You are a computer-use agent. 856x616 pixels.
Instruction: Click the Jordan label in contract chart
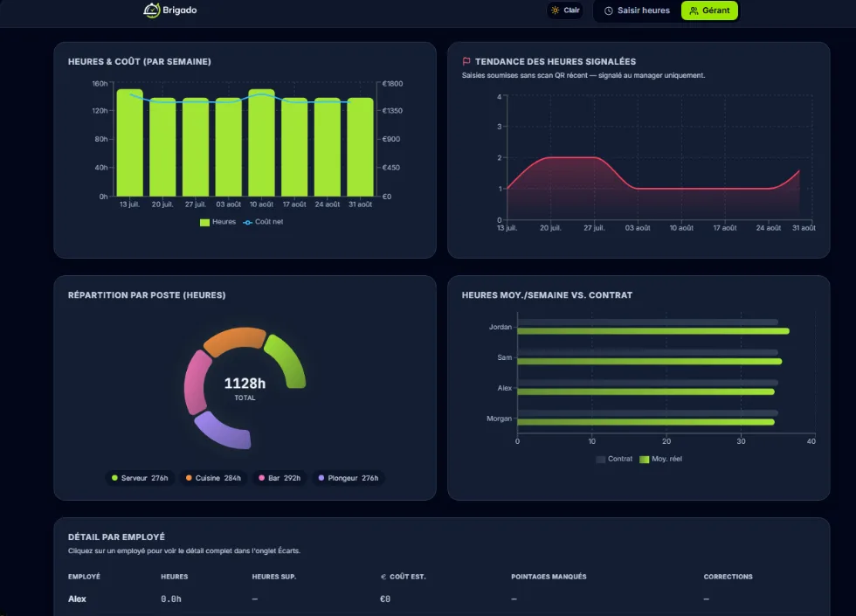tap(500, 327)
